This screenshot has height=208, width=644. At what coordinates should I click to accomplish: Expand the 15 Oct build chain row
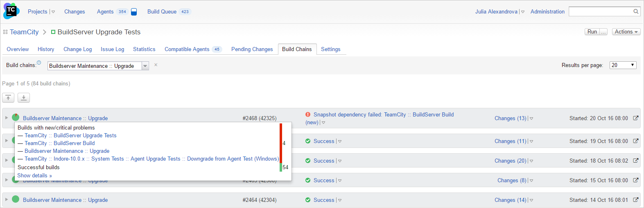(x=7, y=180)
